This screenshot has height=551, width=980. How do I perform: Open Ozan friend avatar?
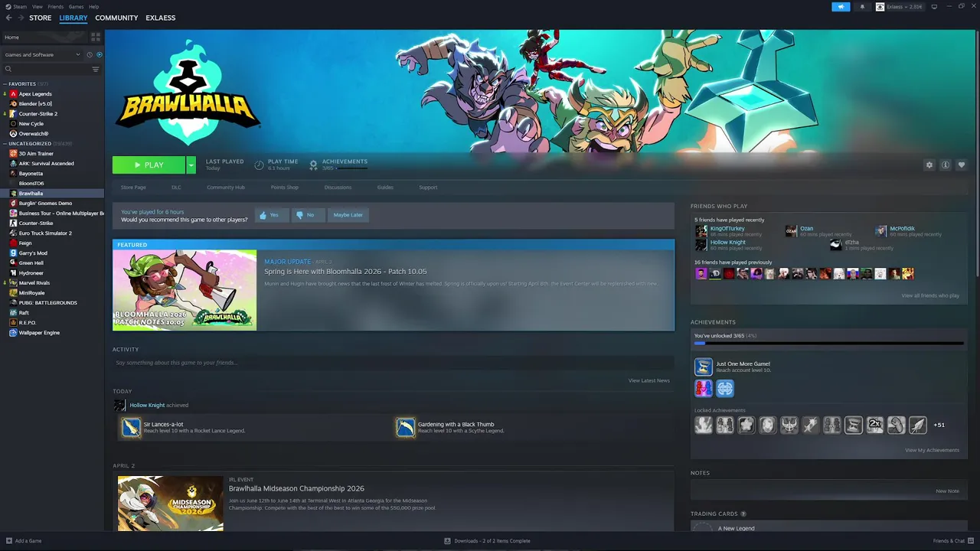click(x=791, y=231)
